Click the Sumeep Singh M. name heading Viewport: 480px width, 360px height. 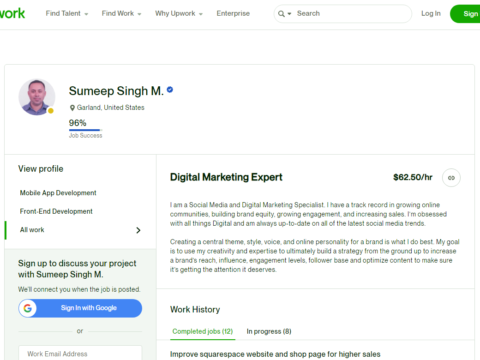[116, 91]
